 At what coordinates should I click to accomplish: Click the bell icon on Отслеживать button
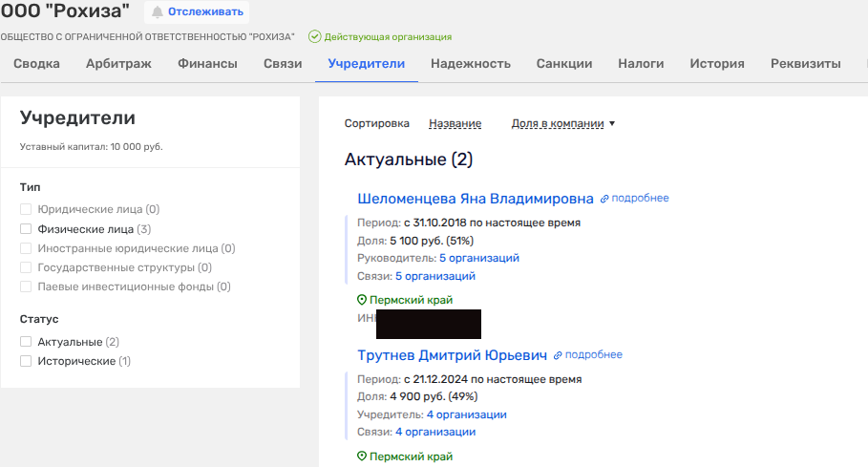[158, 12]
